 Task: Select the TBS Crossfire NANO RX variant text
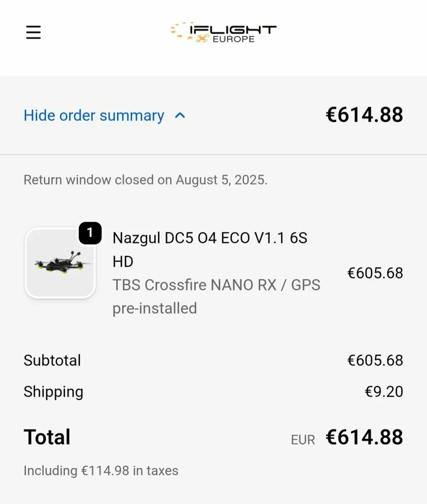pyautogui.click(x=216, y=285)
